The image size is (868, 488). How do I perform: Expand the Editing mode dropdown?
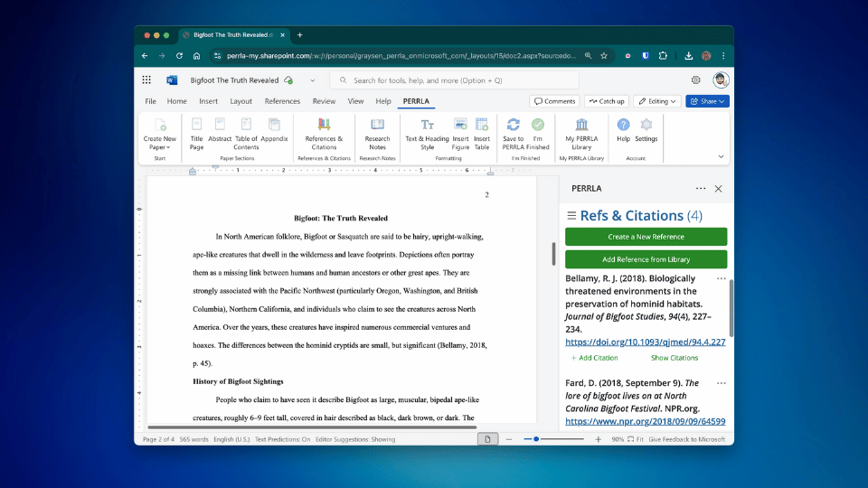(657, 101)
